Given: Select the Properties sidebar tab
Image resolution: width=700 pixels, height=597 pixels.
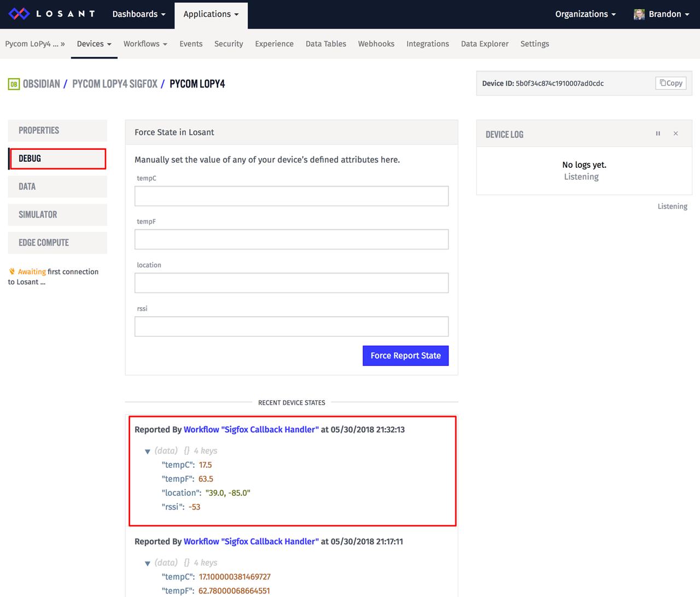Looking at the screenshot, I should tap(57, 131).
